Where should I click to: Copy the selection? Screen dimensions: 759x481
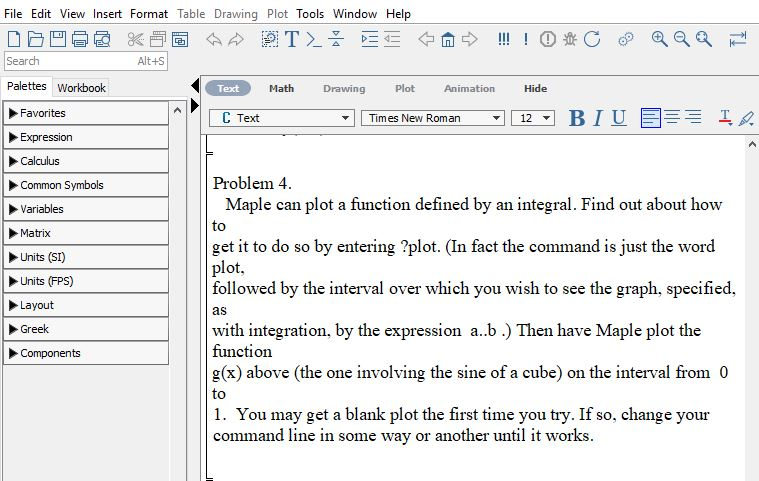coord(157,39)
